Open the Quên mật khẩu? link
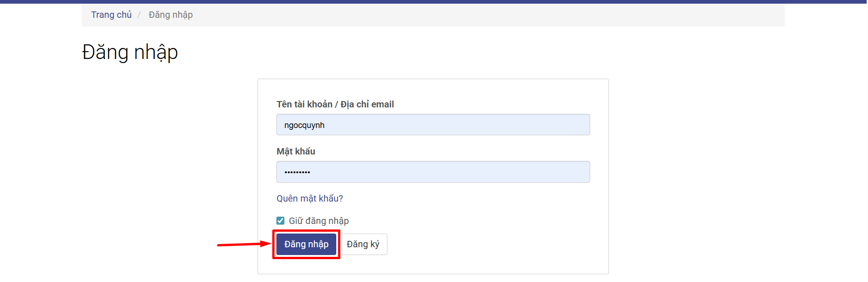Viewport: 868px width, 282px height. point(309,198)
